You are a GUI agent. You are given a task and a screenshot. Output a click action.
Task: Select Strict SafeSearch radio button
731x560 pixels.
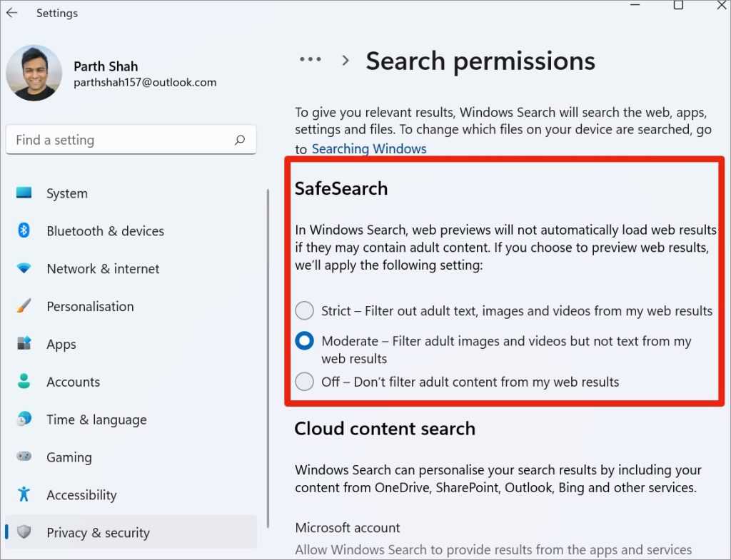coord(305,310)
